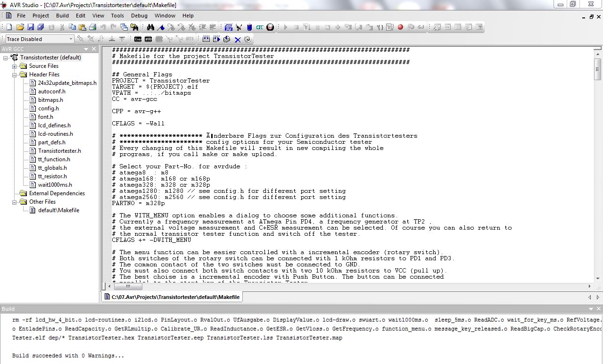The width and height of the screenshot is (603, 364).
Task: Toggle bookmark with the blue flag icon
Action: pyautogui.click(x=161, y=27)
